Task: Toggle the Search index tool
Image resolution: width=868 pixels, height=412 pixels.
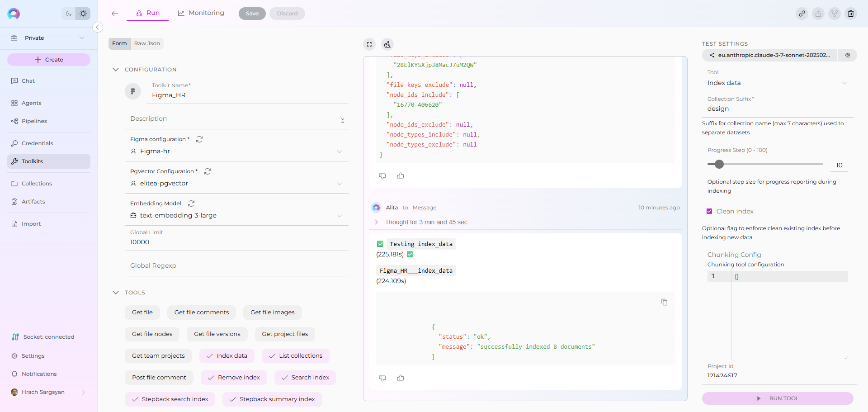Action: click(x=305, y=378)
